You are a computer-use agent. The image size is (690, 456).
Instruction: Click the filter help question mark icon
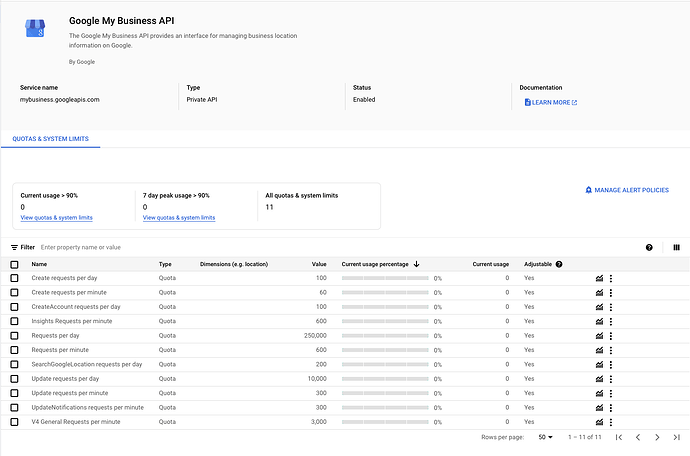[649, 247]
